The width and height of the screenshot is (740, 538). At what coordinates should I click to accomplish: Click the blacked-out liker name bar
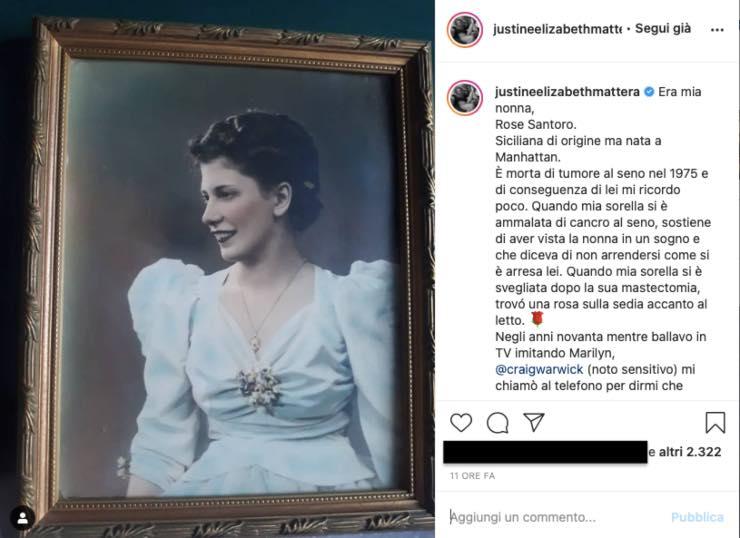[x=545, y=452]
